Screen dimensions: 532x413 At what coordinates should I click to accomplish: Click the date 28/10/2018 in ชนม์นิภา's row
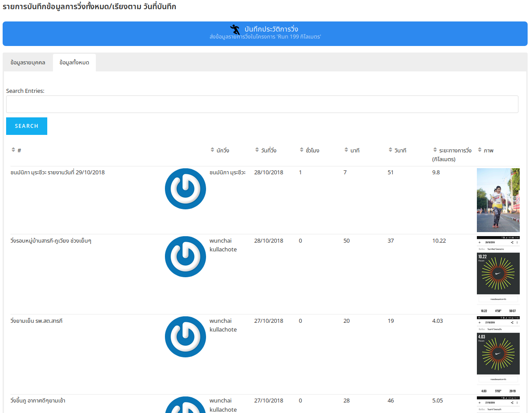(x=269, y=173)
